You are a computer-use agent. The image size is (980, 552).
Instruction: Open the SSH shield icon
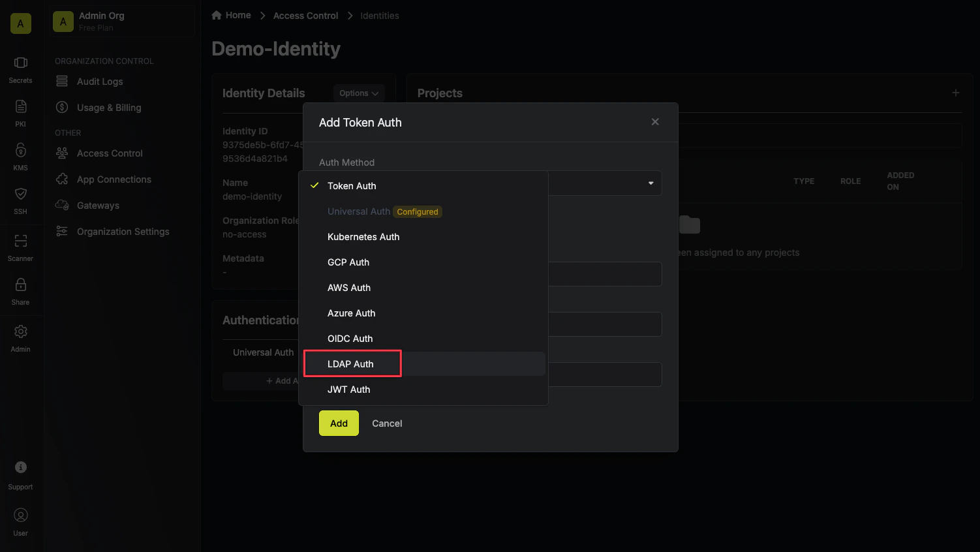pyautogui.click(x=21, y=194)
